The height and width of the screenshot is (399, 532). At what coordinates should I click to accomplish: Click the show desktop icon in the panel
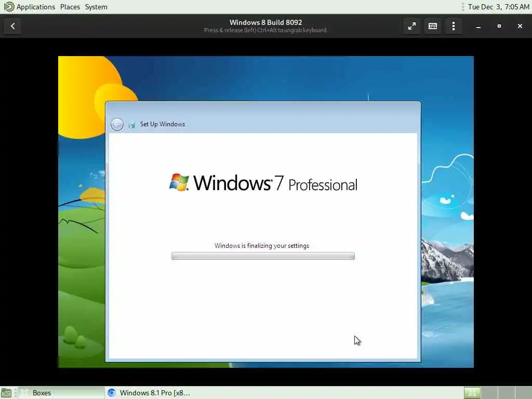point(6,393)
